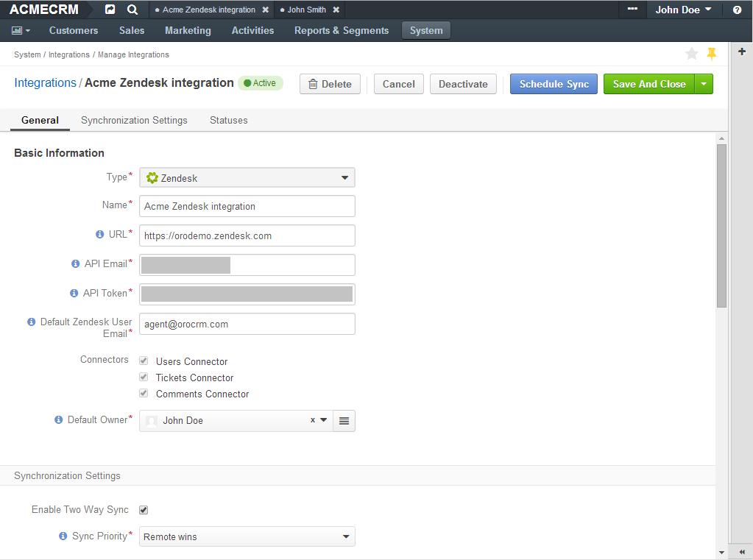The width and height of the screenshot is (753, 560).
Task: Show URL field info tooltip icon
Action: coord(100,234)
